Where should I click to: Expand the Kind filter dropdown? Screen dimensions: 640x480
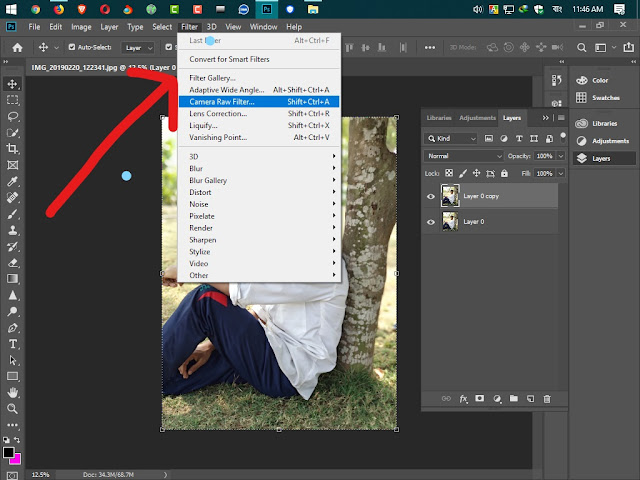click(x=451, y=139)
